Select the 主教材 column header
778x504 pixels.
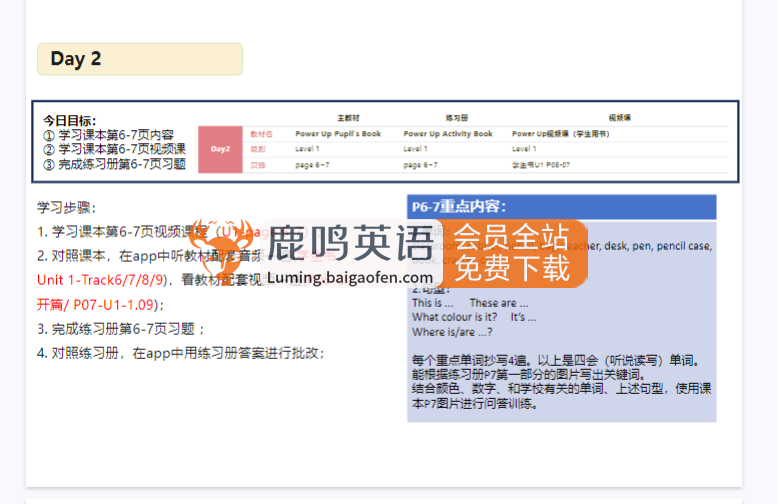click(x=348, y=118)
